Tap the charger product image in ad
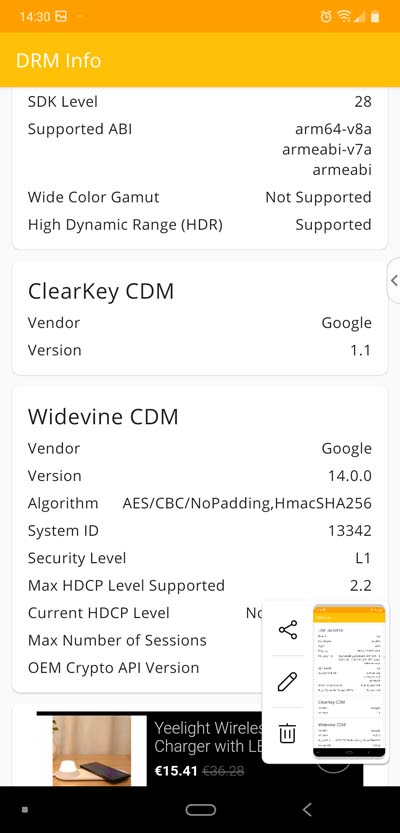 tap(92, 751)
